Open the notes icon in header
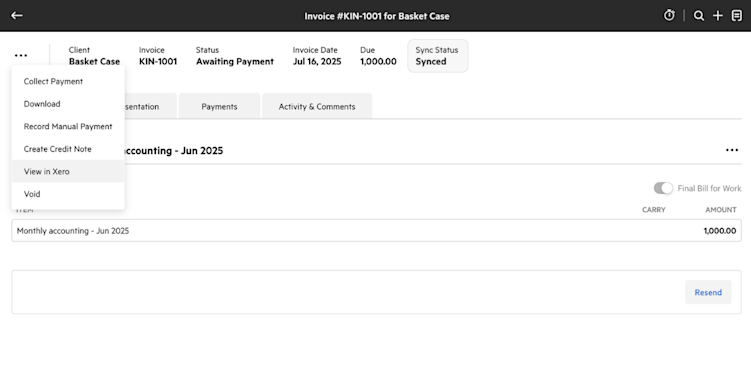Screen dimensions: 751x392 coord(737,16)
